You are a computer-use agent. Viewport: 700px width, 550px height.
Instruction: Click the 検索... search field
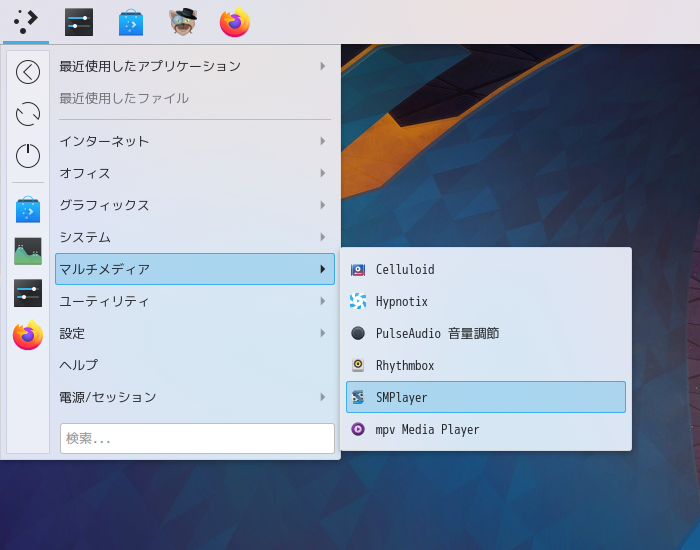tap(197, 438)
